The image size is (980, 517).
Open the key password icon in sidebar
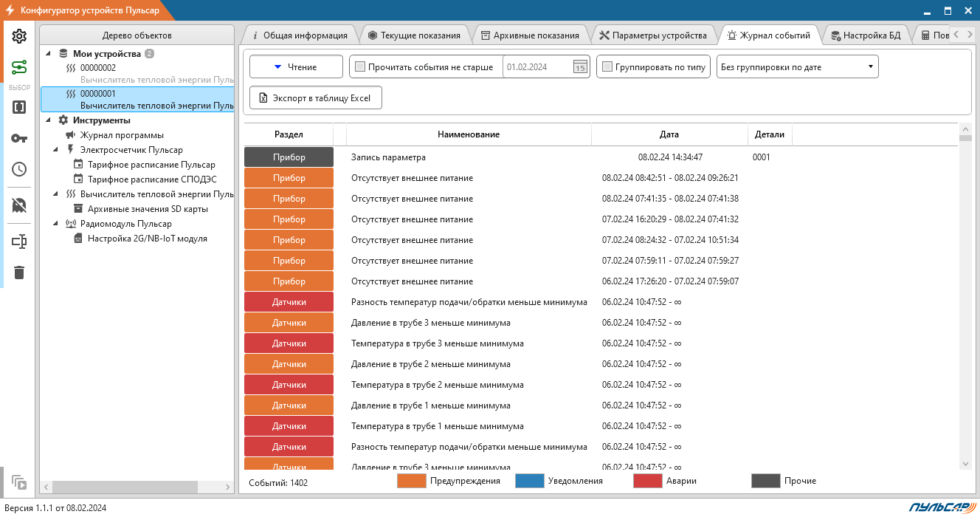[19, 138]
